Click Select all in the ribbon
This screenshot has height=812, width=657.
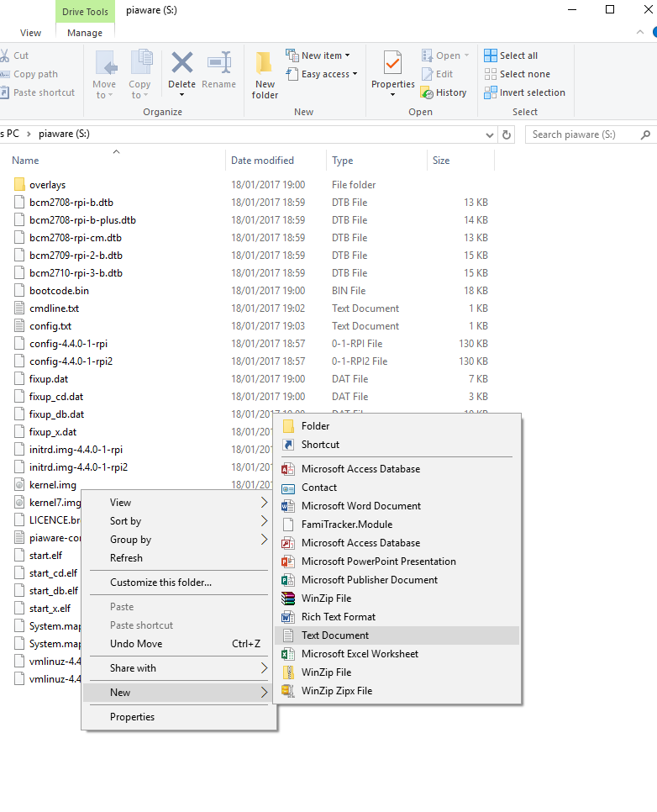[x=511, y=55]
